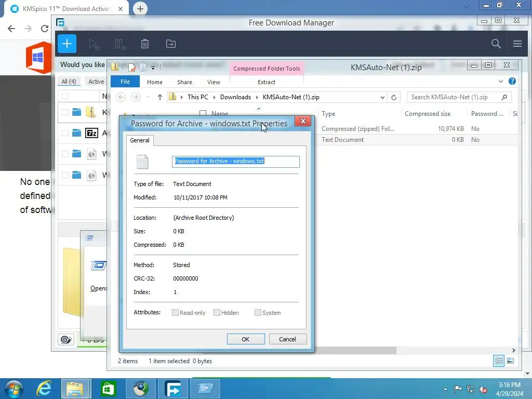Refresh the KMSAuto-Net zip folder view
The image size is (532, 399).
click(x=394, y=97)
